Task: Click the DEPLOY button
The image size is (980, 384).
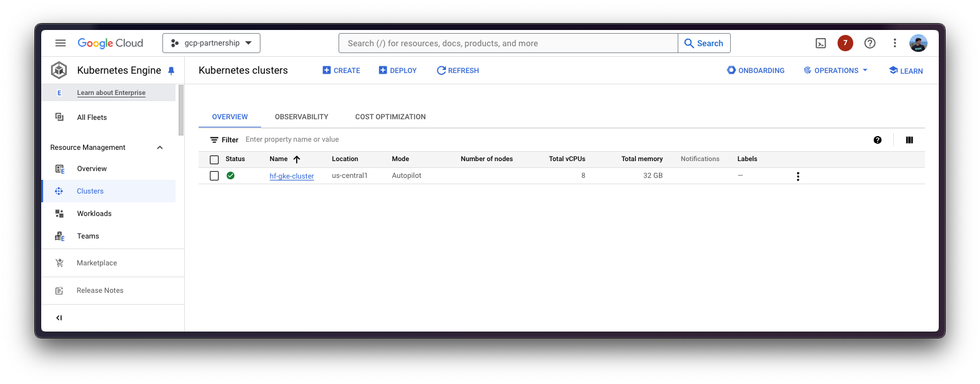Action: 397,71
